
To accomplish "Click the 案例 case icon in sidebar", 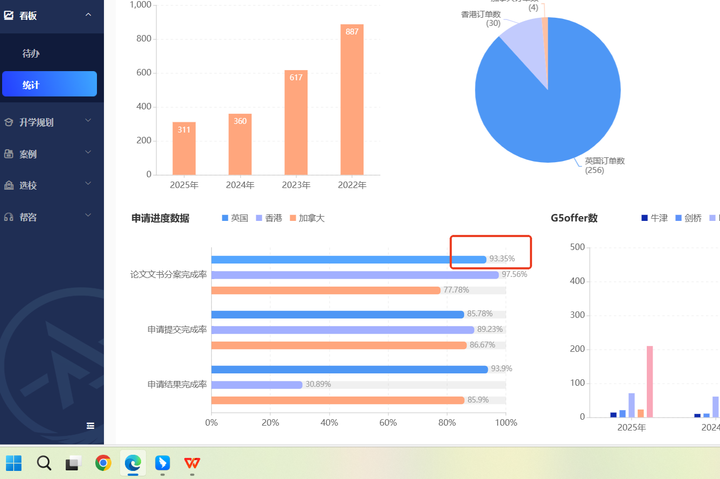I will [9, 154].
